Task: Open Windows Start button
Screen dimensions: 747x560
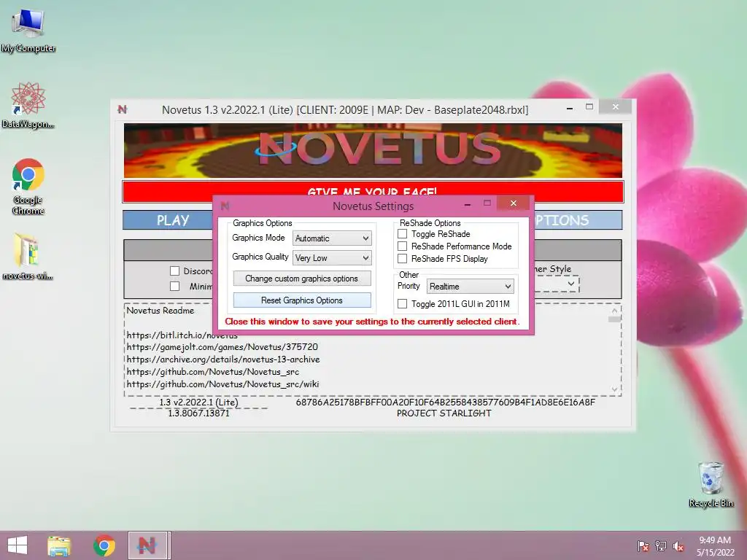Action: [x=18, y=545]
